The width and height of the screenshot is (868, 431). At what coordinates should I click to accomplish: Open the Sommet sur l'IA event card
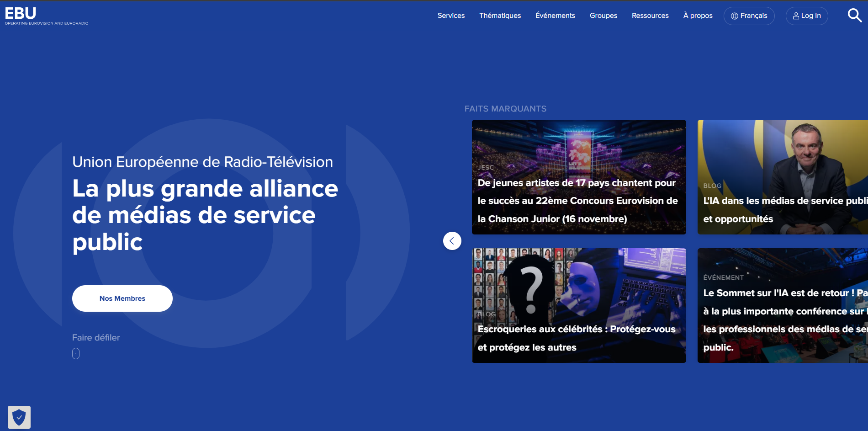(783, 306)
